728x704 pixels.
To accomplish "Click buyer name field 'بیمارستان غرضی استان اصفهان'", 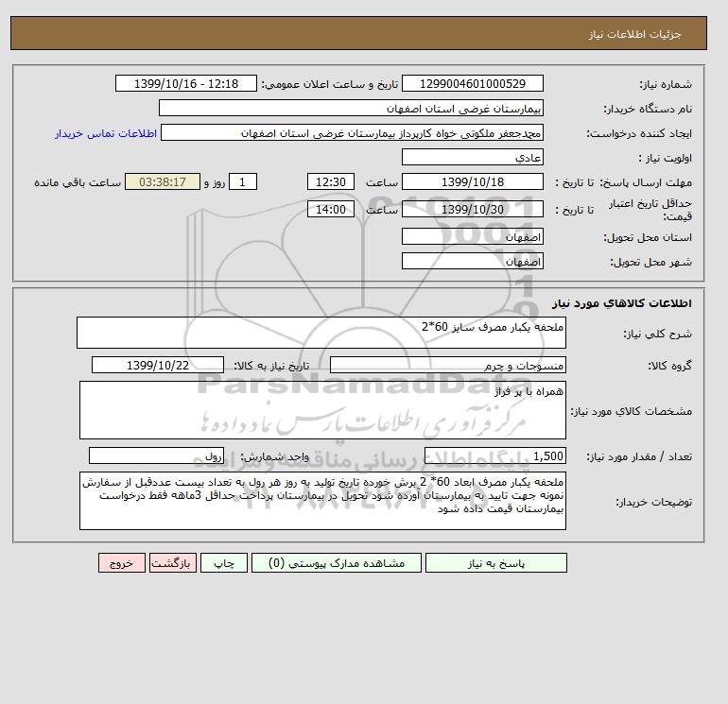I will point(351,108).
